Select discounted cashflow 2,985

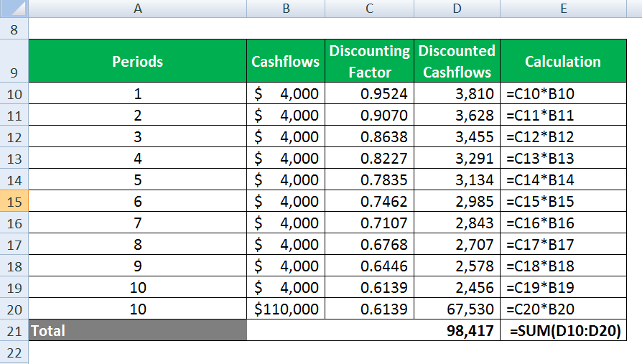point(457,201)
